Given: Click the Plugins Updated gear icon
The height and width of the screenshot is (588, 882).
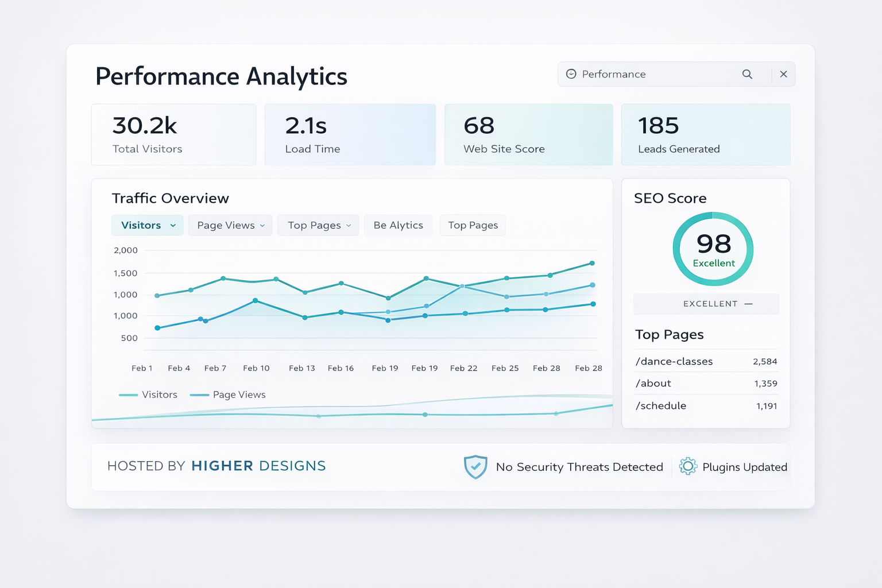Looking at the screenshot, I should tap(688, 466).
